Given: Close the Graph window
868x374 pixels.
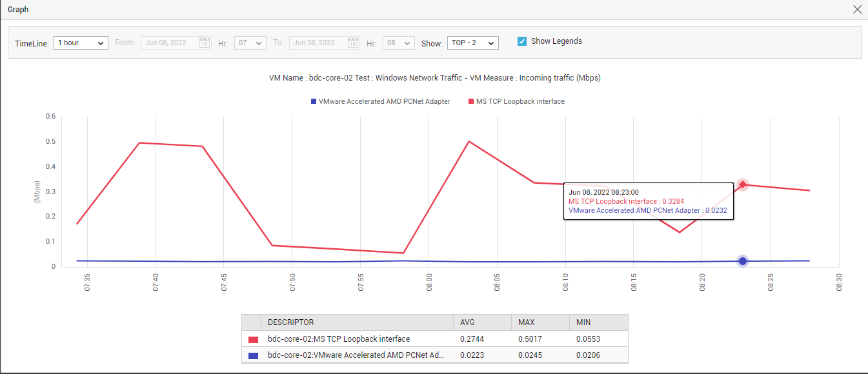Looking at the screenshot, I should pyautogui.click(x=857, y=10).
